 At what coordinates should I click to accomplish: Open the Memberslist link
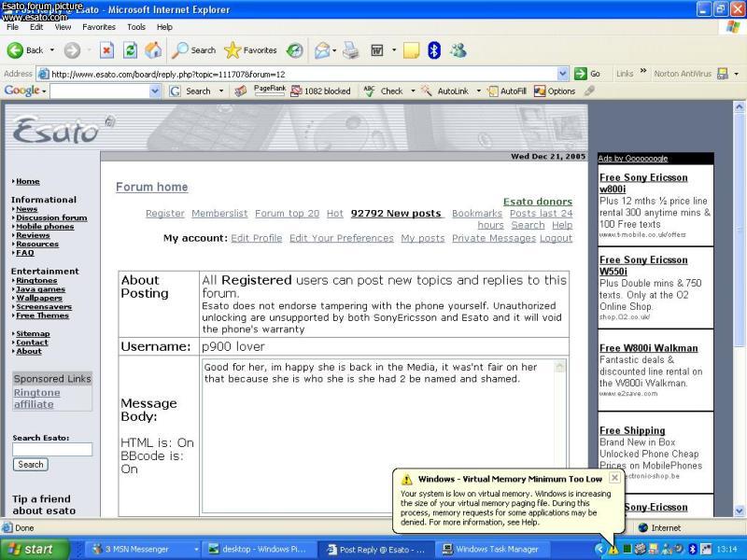pyautogui.click(x=219, y=214)
